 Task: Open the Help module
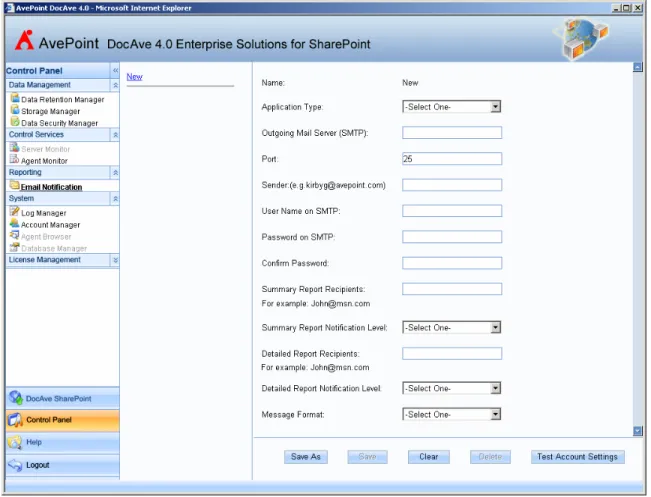click(x=63, y=442)
